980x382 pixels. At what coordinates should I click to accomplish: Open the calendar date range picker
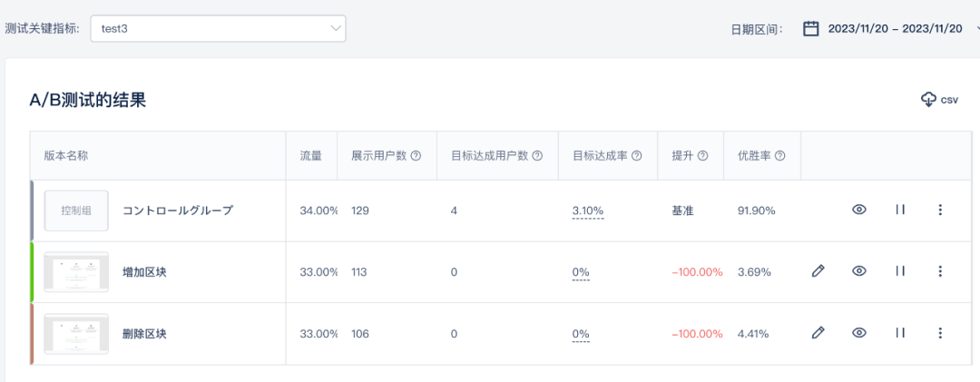[x=811, y=29]
